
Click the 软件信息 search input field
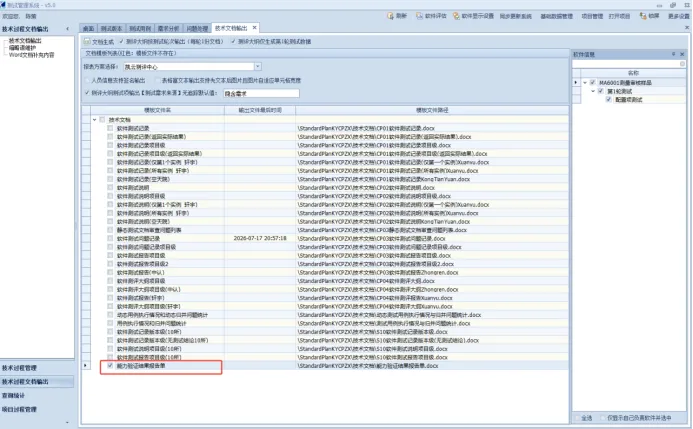click(625, 64)
